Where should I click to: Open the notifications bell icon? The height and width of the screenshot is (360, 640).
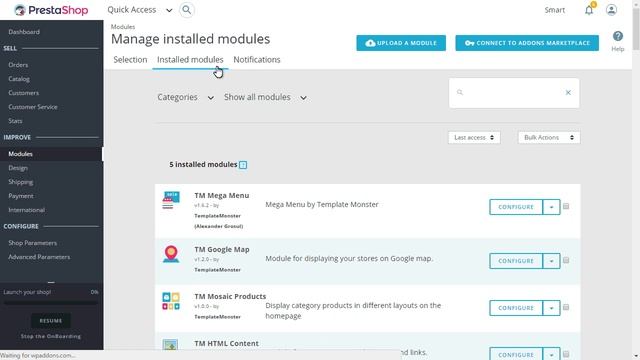point(589,10)
